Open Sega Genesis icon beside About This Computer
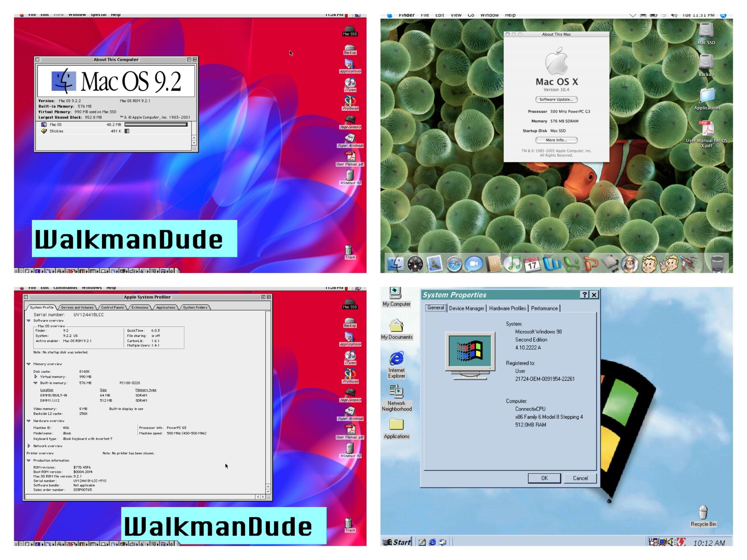Screen dimensions: 747x560 point(350,122)
